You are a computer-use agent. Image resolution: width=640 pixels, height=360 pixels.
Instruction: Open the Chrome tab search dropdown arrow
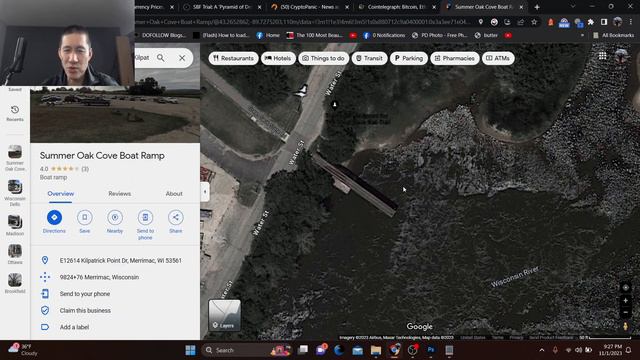pos(573,7)
